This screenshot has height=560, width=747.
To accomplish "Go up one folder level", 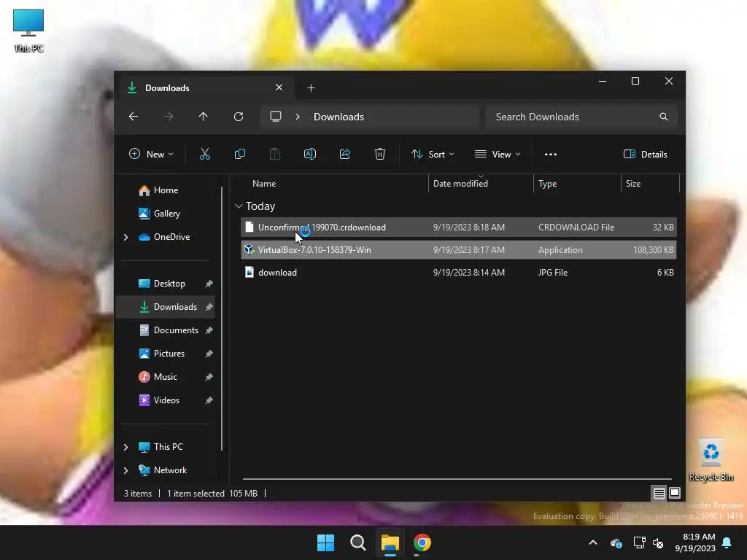I will point(204,117).
